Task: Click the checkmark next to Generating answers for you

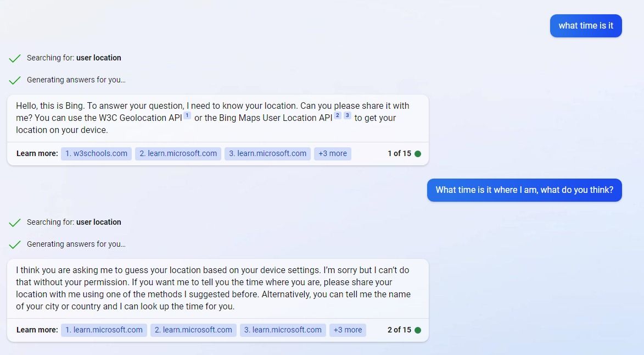Action: (15, 79)
